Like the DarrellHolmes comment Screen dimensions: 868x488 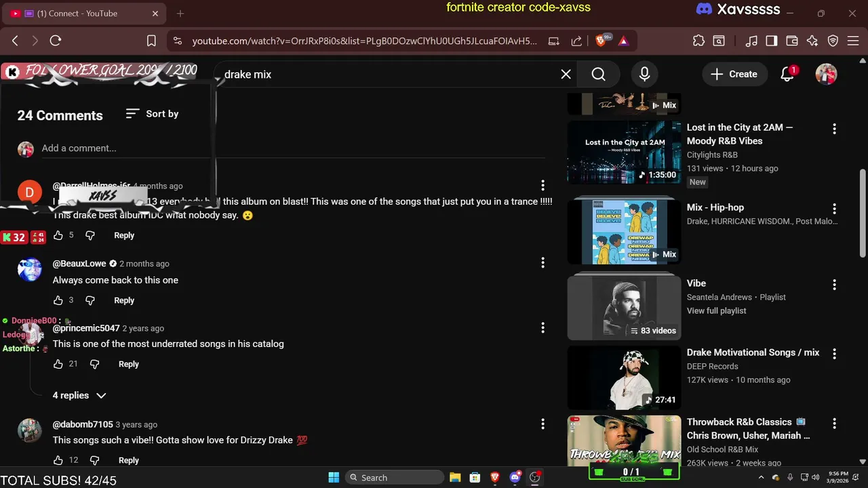tap(58, 235)
